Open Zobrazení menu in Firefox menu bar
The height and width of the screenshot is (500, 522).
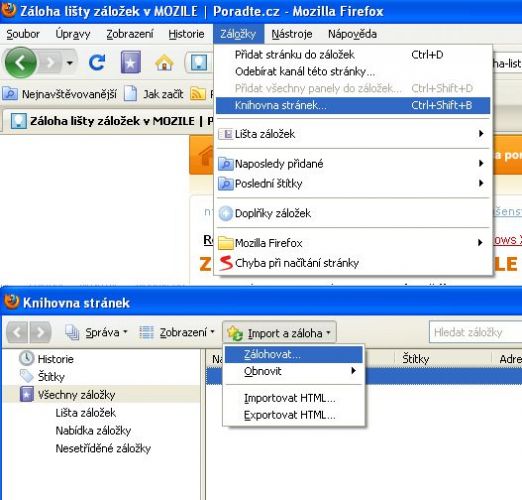pyautogui.click(x=130, y=34)
